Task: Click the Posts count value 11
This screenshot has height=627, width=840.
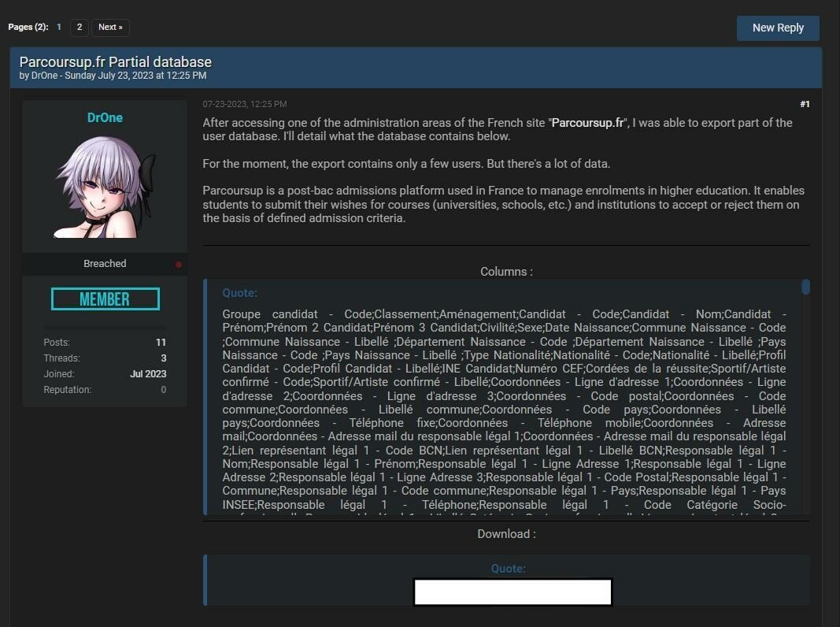Action: click(161, 342)
